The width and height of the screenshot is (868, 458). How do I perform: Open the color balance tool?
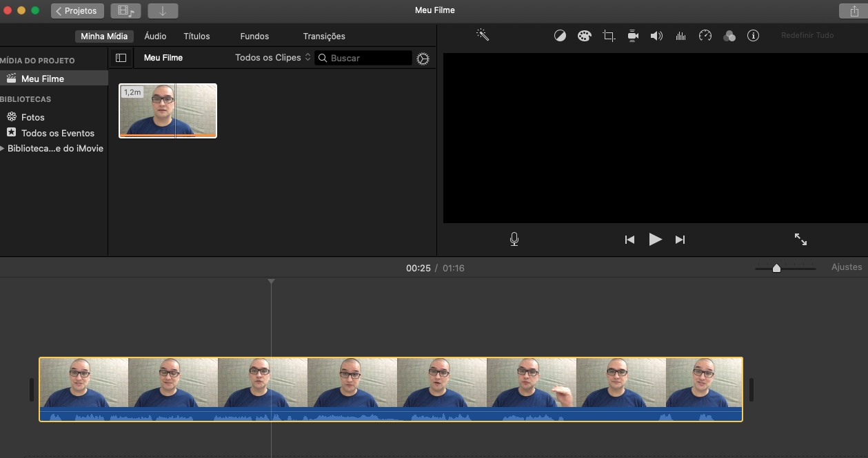560,36
